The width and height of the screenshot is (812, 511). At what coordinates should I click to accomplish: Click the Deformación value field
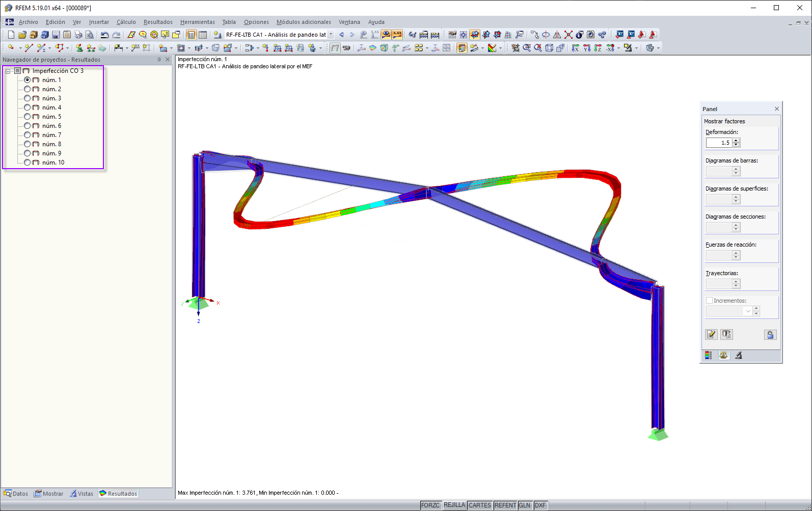coord(719,143)
